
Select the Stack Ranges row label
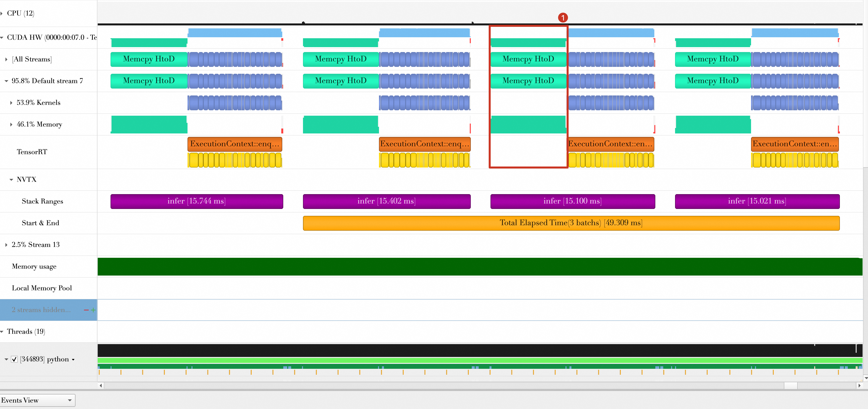[x=42, y=201]
